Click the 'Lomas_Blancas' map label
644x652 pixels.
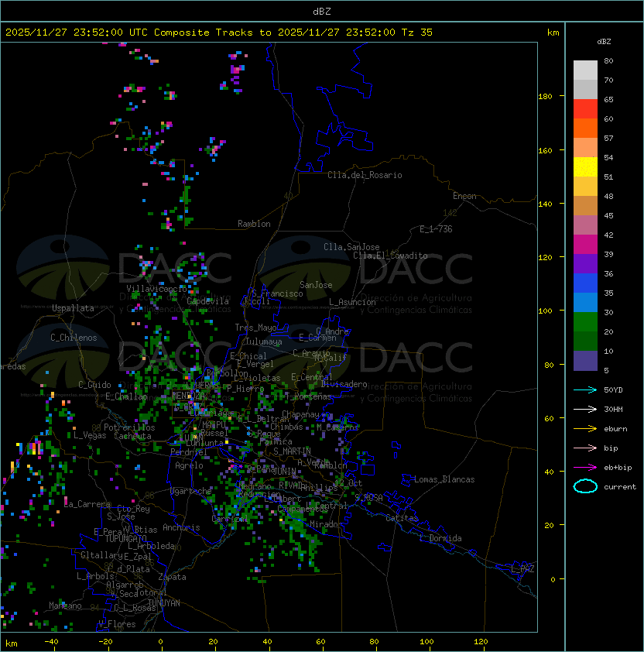pos(444,479)
